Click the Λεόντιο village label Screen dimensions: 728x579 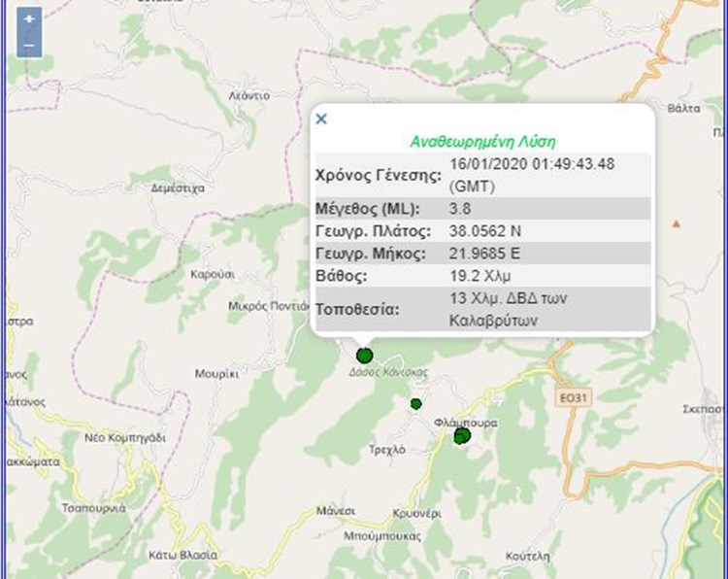(248, 96)
